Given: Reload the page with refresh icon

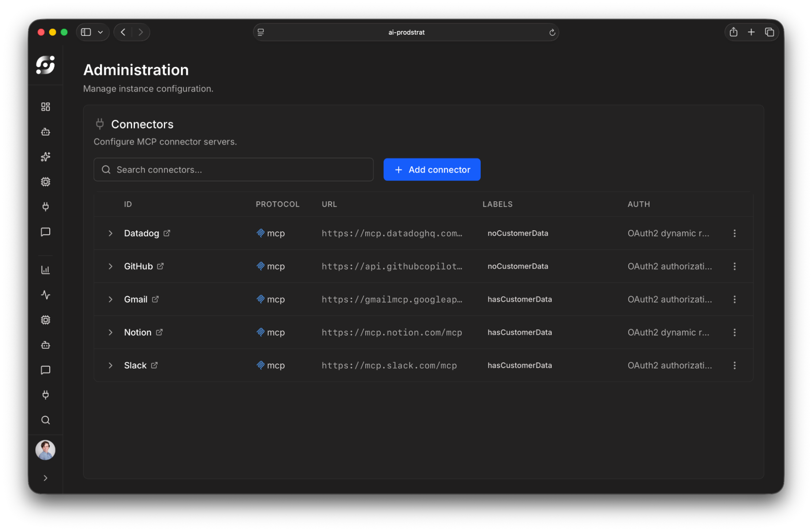Looking at the screenshot, I should (552, 32).
